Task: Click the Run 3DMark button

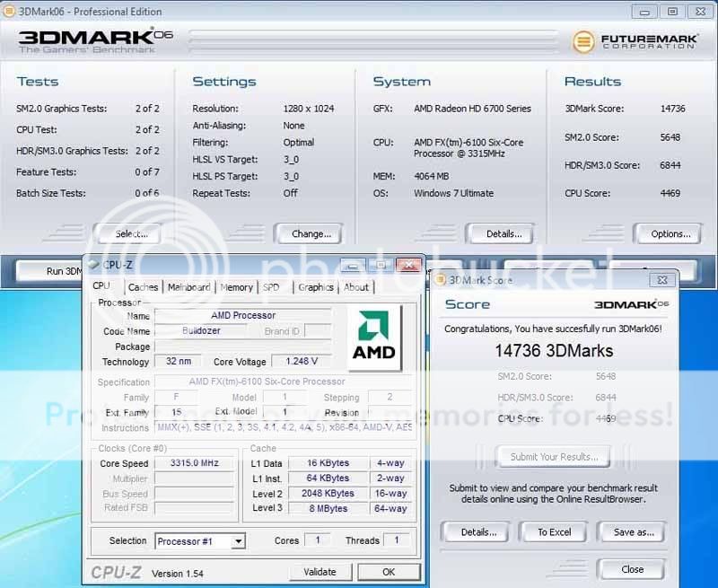Action: point(49,271)
